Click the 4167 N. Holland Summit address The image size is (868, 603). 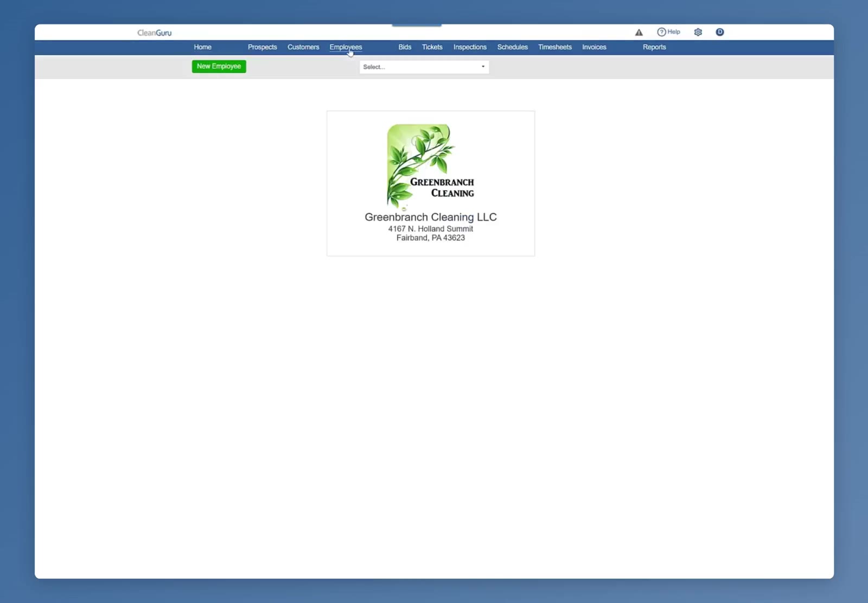click(431, 229)
